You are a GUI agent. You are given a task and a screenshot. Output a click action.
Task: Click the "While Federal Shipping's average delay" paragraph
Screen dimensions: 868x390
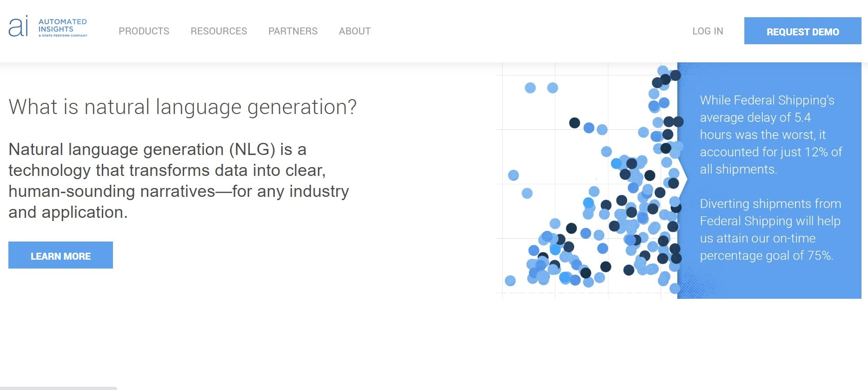click(770, 134)
